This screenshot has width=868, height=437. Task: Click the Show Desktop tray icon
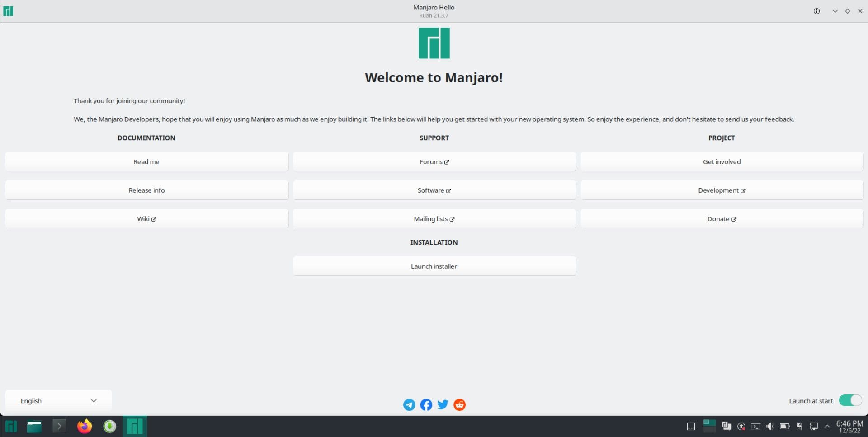tap(691, 426)
